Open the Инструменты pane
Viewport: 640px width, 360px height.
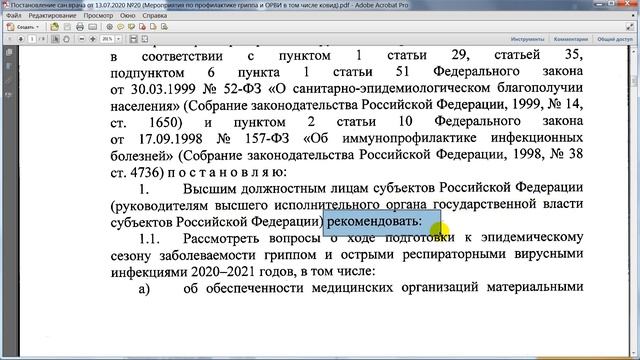pos(527,39)
